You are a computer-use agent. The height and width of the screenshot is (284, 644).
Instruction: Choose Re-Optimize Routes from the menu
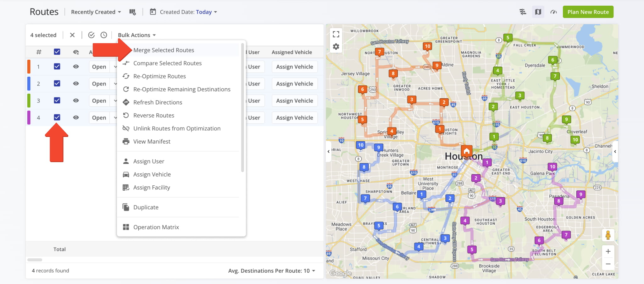(159, 76)
